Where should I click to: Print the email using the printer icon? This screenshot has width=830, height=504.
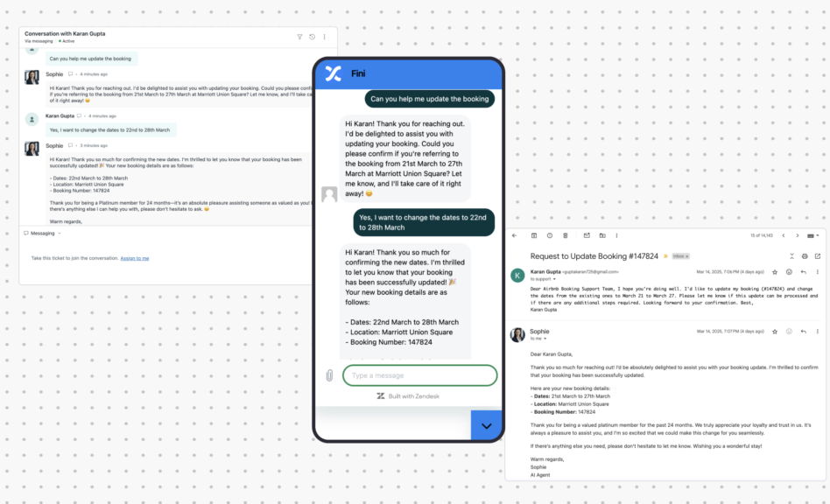[x=805, y=255]
